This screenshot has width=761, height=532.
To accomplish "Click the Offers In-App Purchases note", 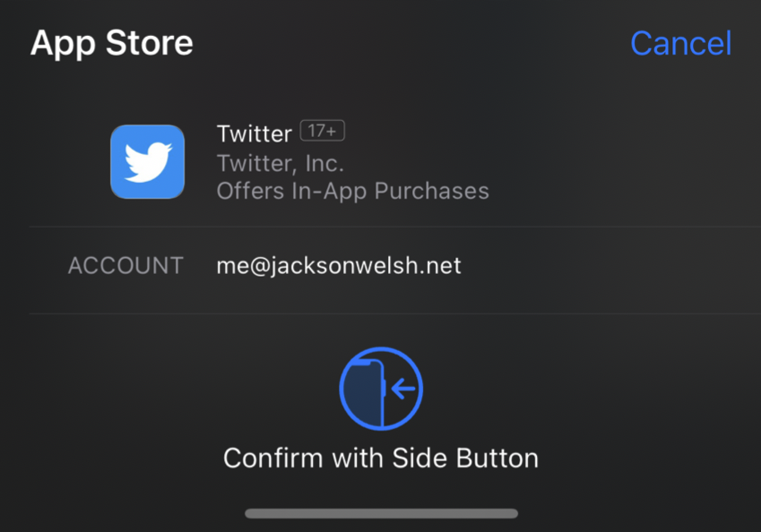I will [352, 191].
